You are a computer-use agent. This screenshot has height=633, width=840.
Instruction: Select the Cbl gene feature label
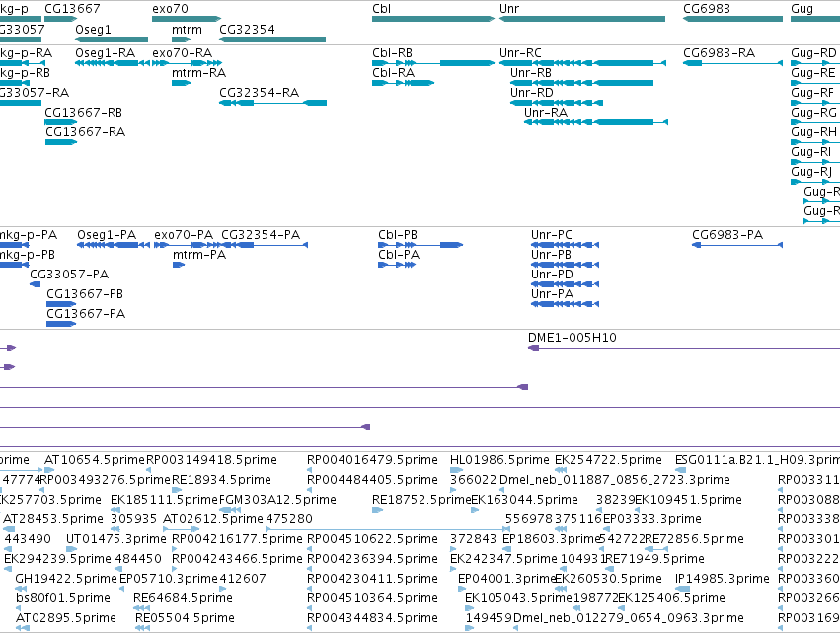pyautogui.click(x=381, y=9)
